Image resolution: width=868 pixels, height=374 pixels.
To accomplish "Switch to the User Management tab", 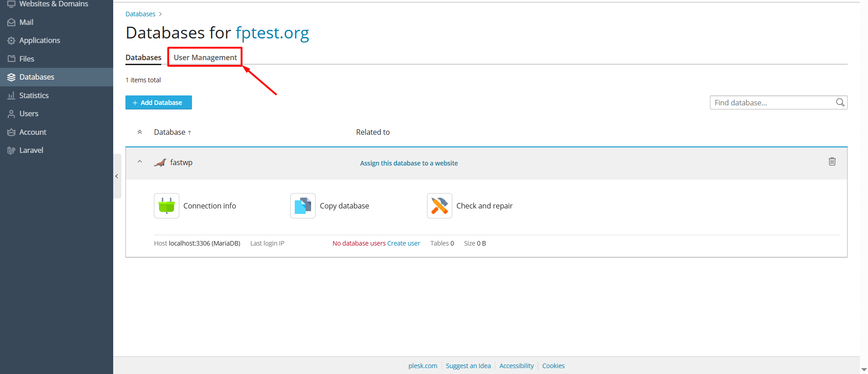I will (205, 57).
